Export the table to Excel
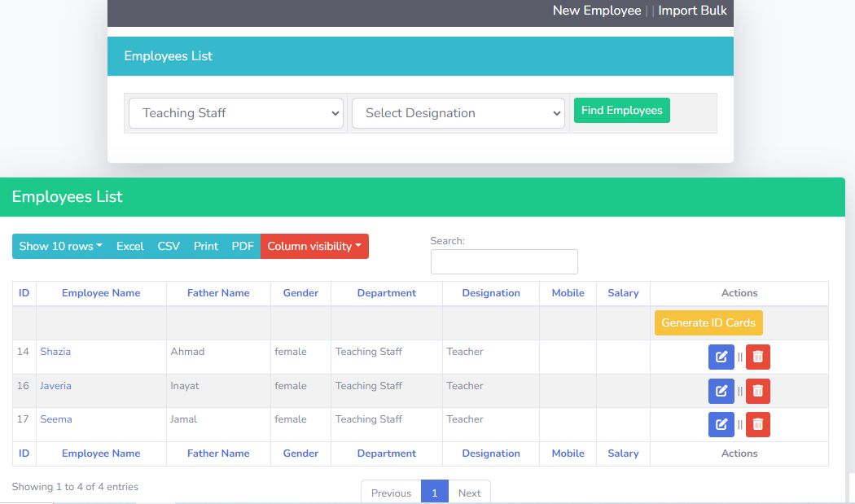 pos(129,247)
